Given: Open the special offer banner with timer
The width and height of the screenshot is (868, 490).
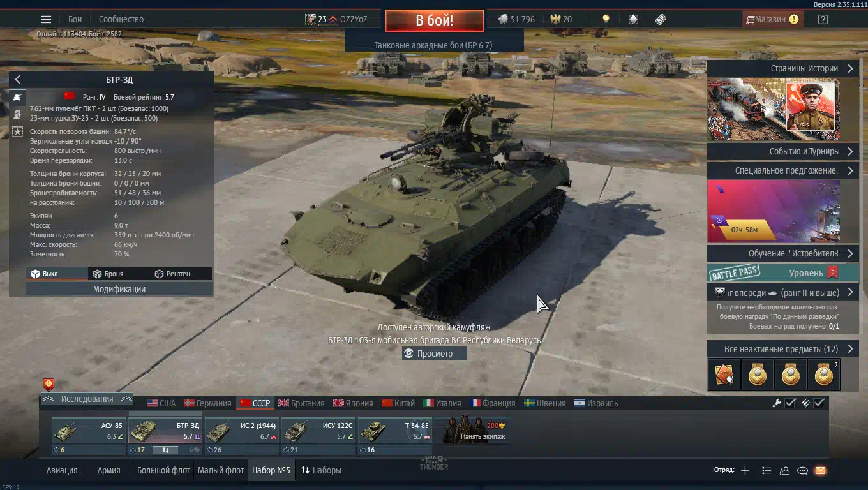Looking at the screenshot, I should tap(774, 211).
